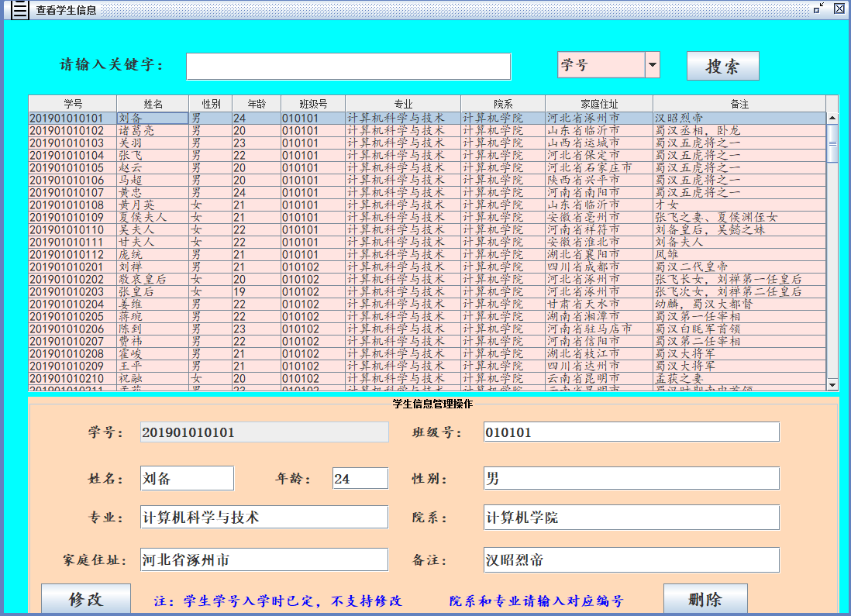Click the address cell 河北省石家庄市

coord(599,168)
